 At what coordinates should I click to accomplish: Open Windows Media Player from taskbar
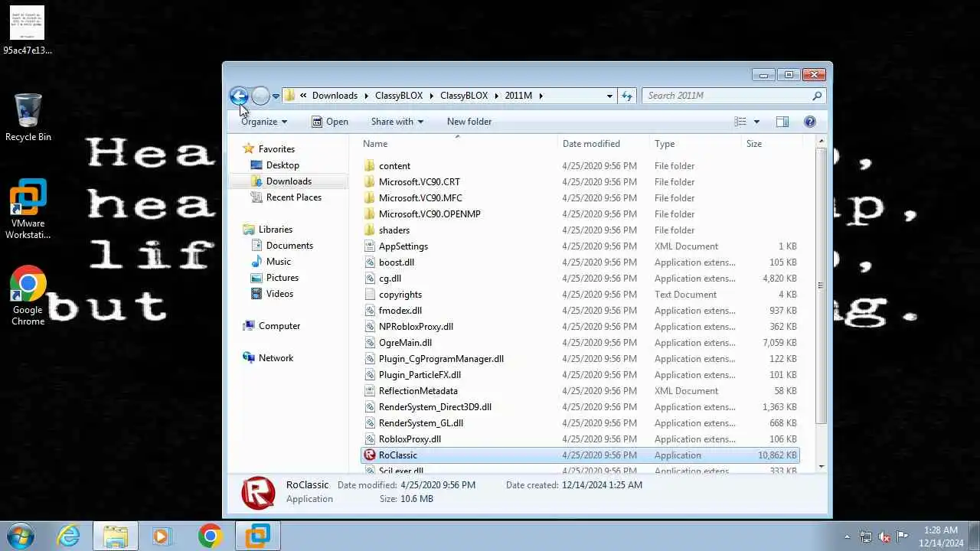(162, 536)
